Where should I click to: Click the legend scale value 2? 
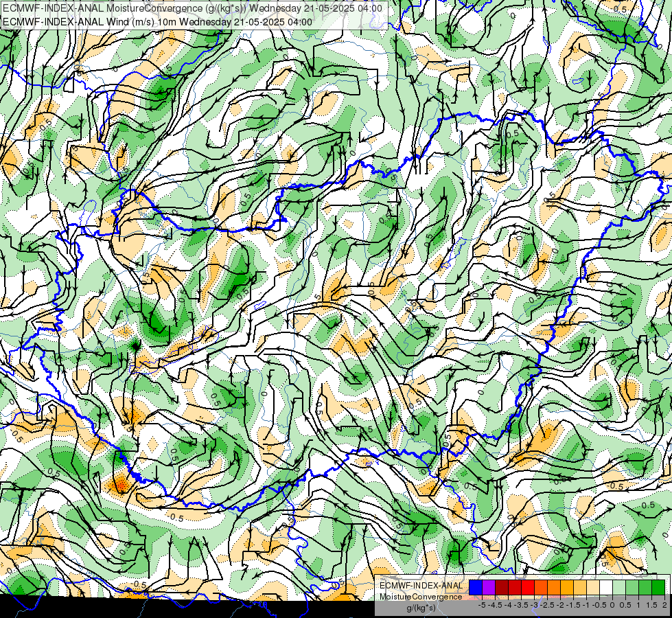click(664, 605)
